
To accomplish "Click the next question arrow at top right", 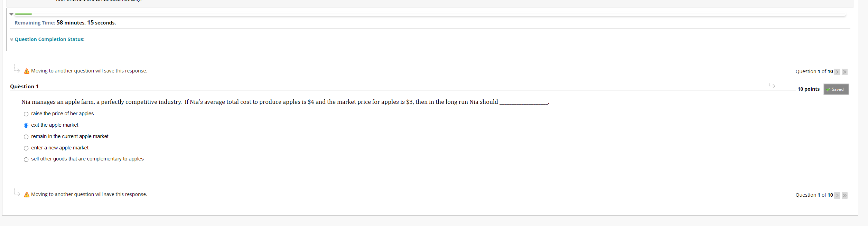I will tap(837, 72).
